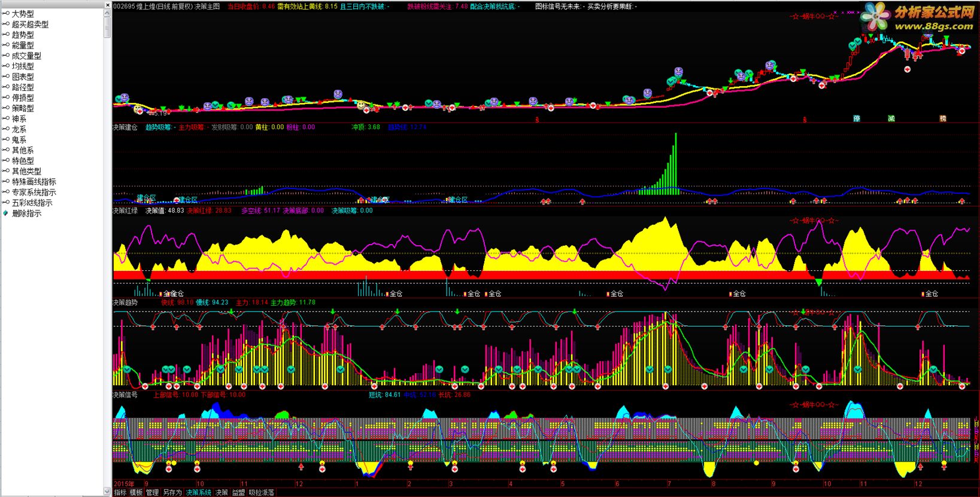The height and width of the screenshot is (497, 980).
Task: Expand the 大势型 indicator category
Action: [23, 14]
